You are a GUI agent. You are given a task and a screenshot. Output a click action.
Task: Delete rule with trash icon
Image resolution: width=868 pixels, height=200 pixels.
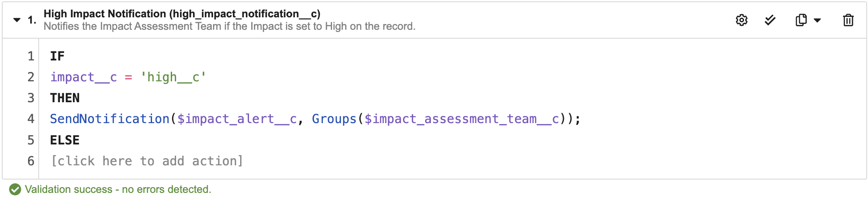pyautogui.click(x=848, y=20)
